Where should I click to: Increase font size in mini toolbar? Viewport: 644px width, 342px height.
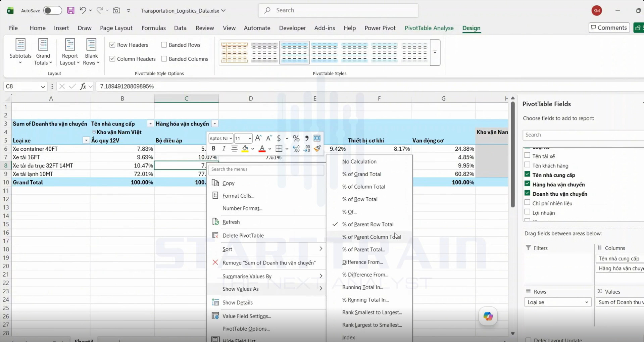[x=258, y=138]
